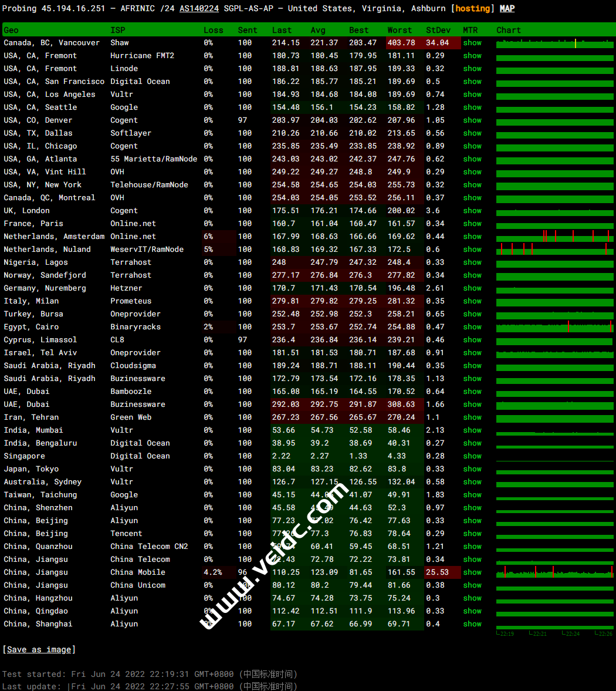Show MTR for Nuremberg Hetzner row
Screen dimensions: 616x691
click(472, 288)
